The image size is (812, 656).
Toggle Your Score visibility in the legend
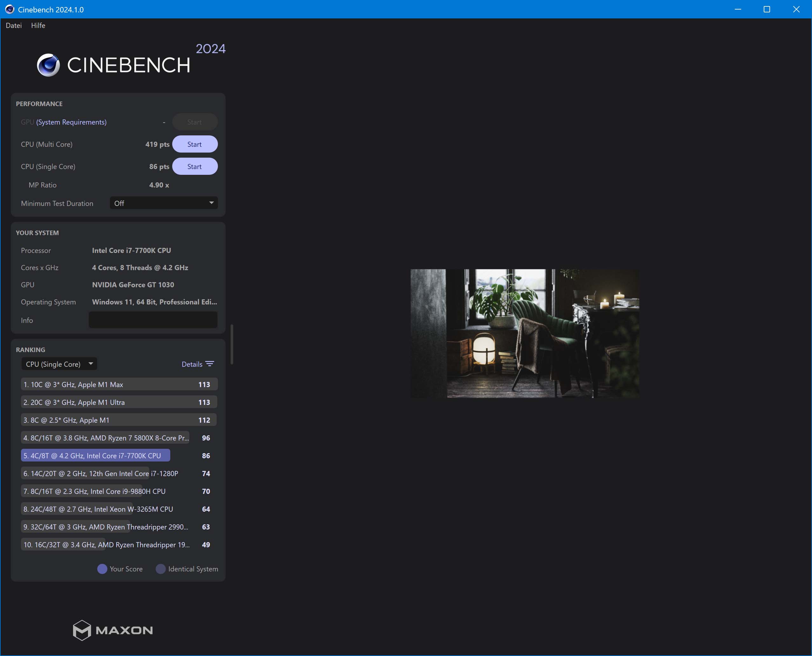102,569
